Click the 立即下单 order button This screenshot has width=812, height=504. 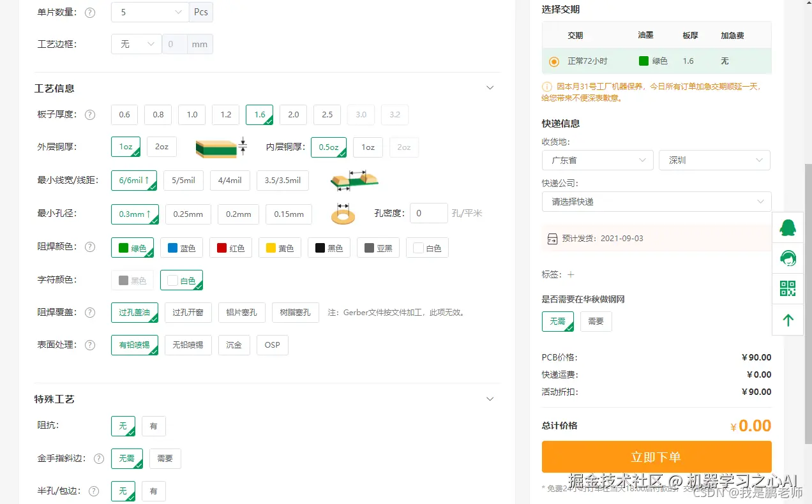656,457
